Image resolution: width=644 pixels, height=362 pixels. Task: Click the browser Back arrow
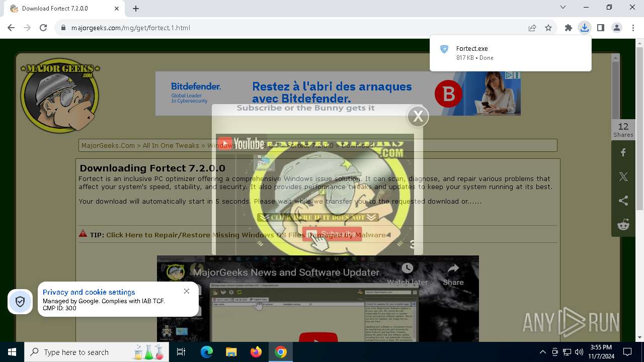point(11,28)
